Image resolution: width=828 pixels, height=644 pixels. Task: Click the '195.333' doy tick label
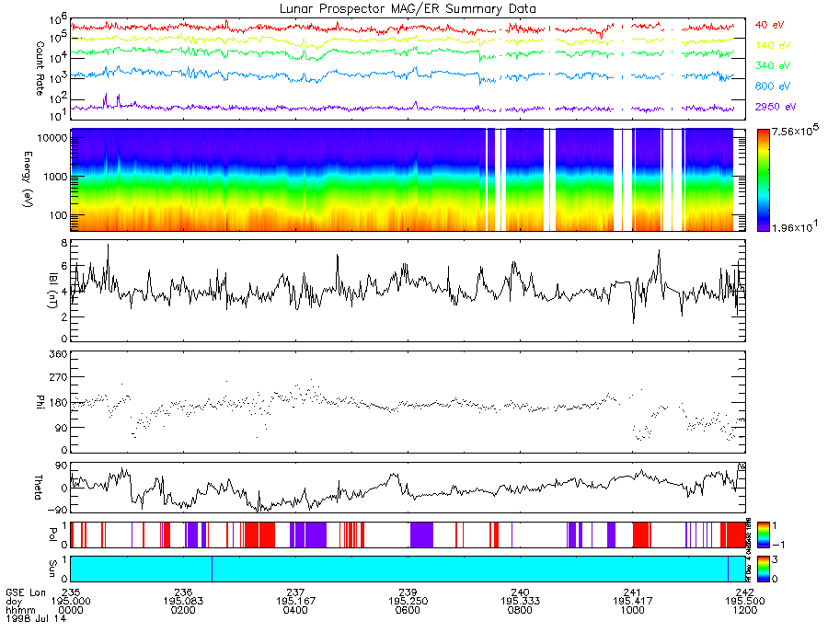point(520,602)
